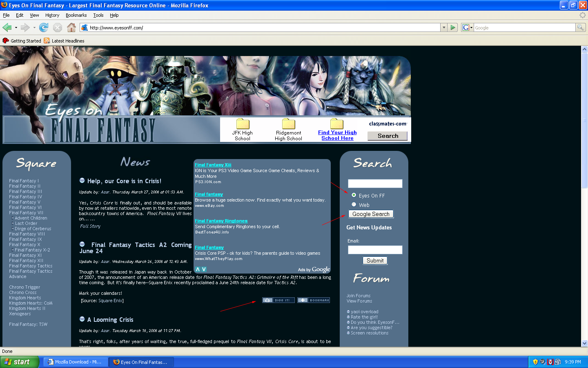This screenshot has height=368, width=588.
Task: Open the Help menu
Action: coord(114,15)
